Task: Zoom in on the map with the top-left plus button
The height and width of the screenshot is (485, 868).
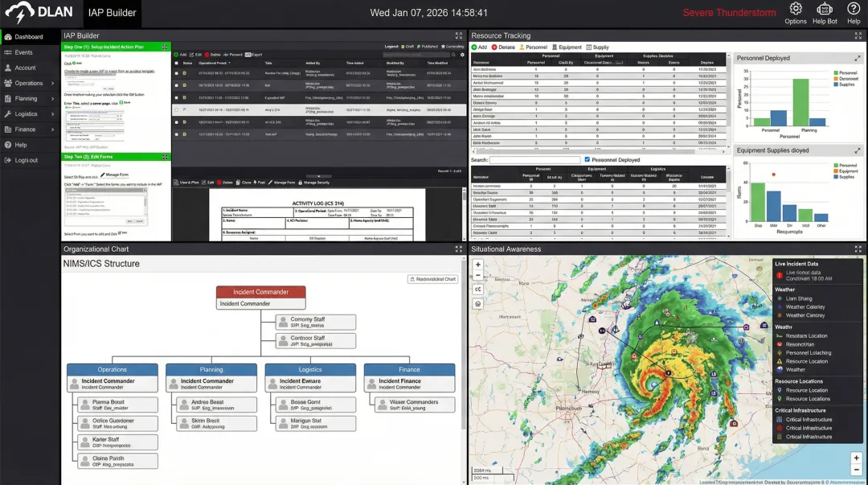Action: point(478,265)
